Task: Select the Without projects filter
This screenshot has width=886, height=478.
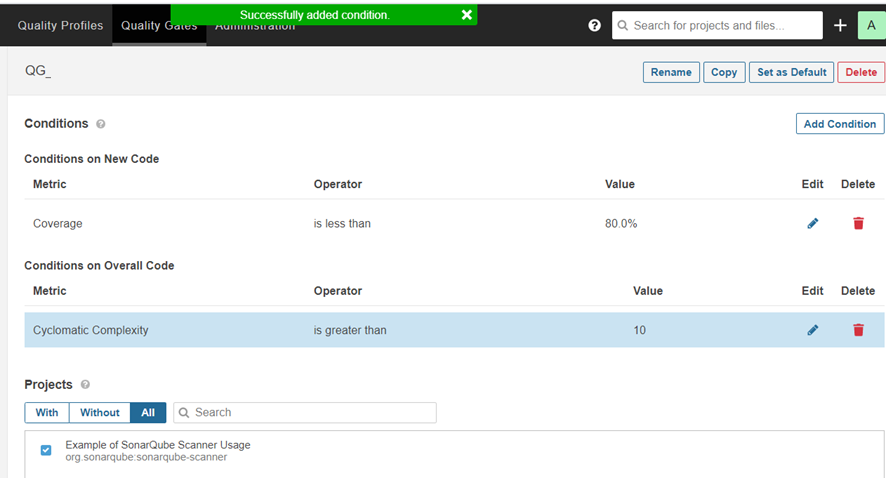Action: click(99, 412)
